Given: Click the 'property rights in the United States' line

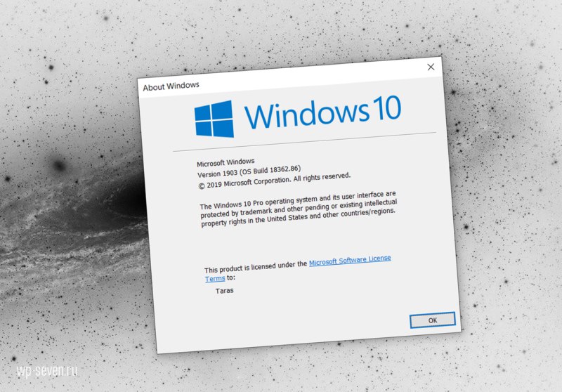Looking at the screenshot, I should (298, 218).
